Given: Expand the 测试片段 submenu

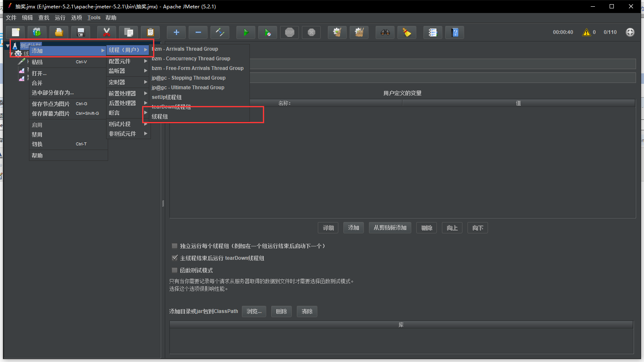Looking at the screenshot, I should coord(128,124).
